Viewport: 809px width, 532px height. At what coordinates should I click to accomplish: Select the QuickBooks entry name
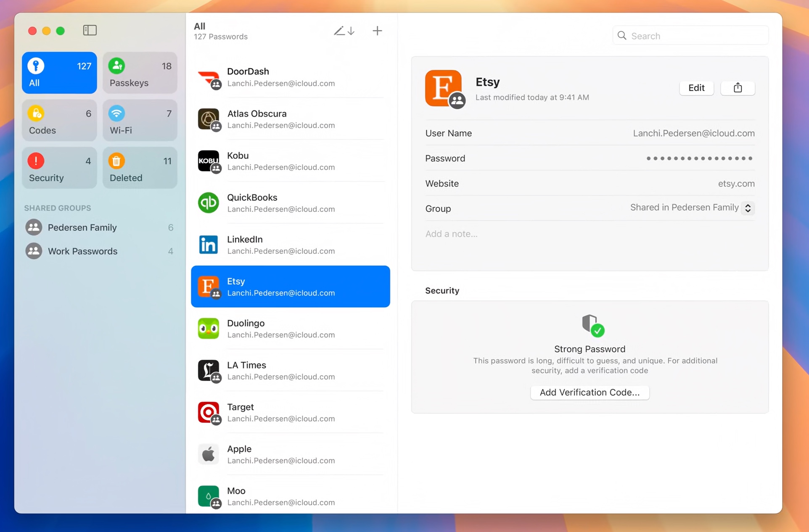[252, 198]
